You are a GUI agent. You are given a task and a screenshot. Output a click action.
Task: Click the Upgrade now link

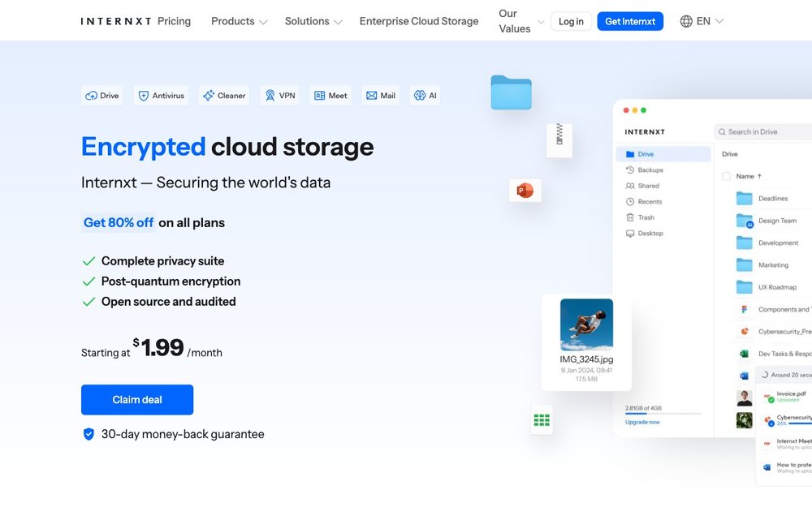click(642, 422)
